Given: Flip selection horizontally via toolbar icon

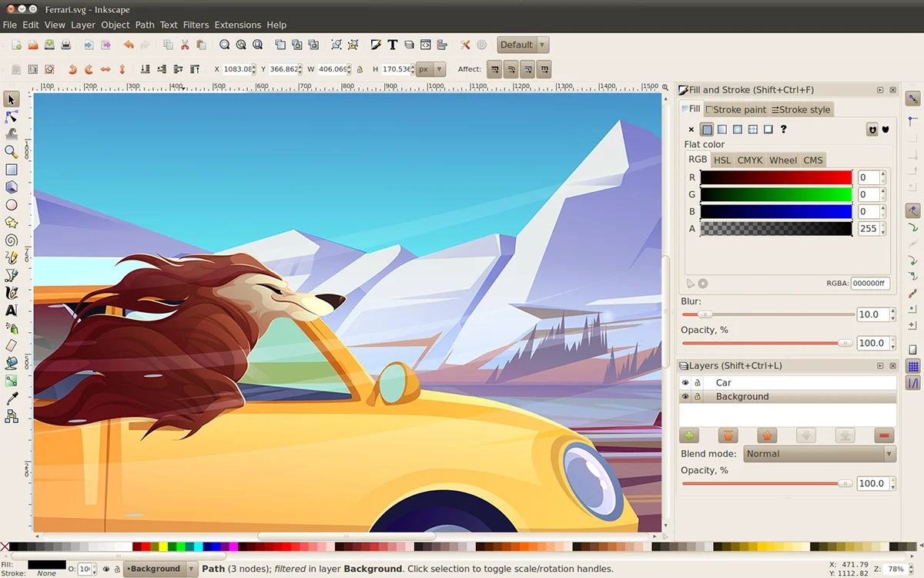Looking at the screenshot, I should pyautogui.click(x=105, y=69).
